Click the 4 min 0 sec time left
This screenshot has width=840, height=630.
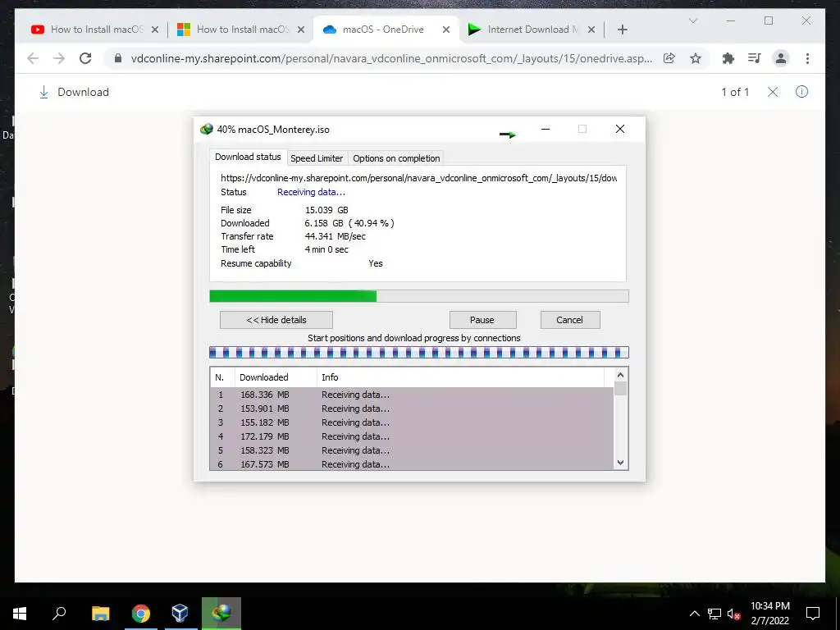pos(326,249)
